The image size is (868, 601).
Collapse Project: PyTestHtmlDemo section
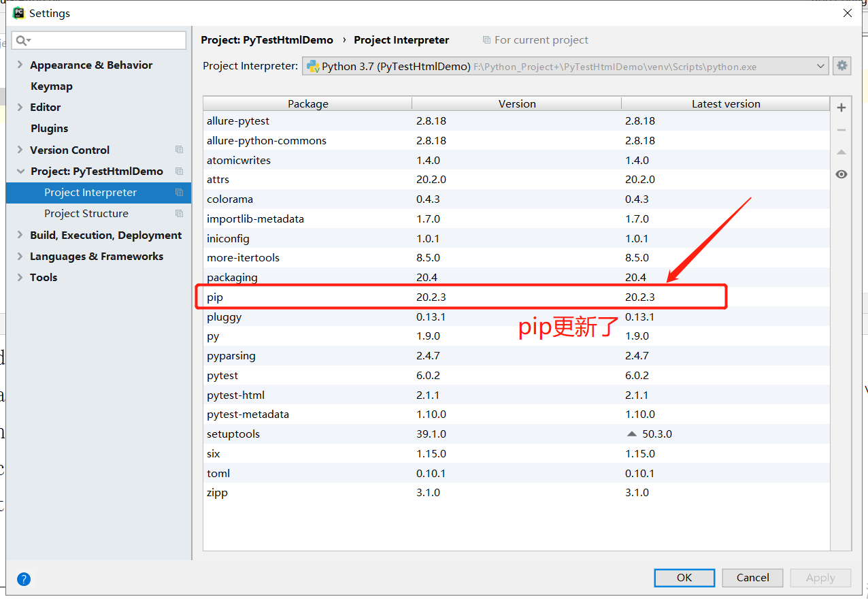(20, 172)
